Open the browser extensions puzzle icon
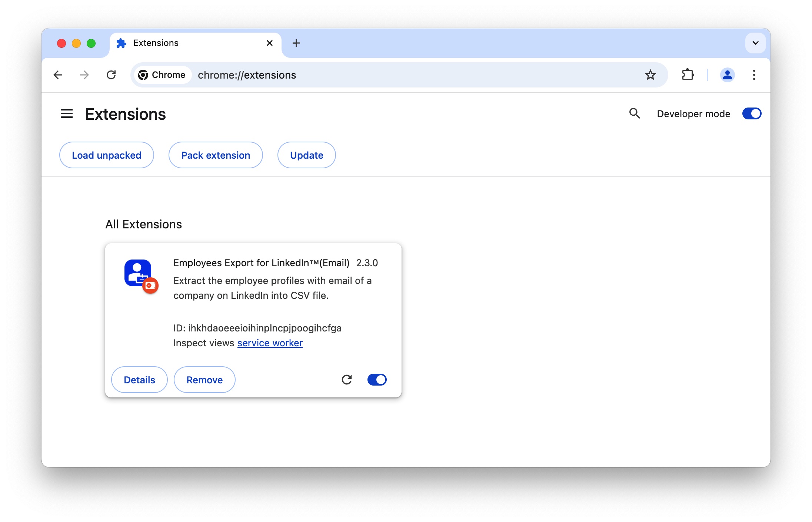Viewport: 812px width, 522px height. click(688, 75)
